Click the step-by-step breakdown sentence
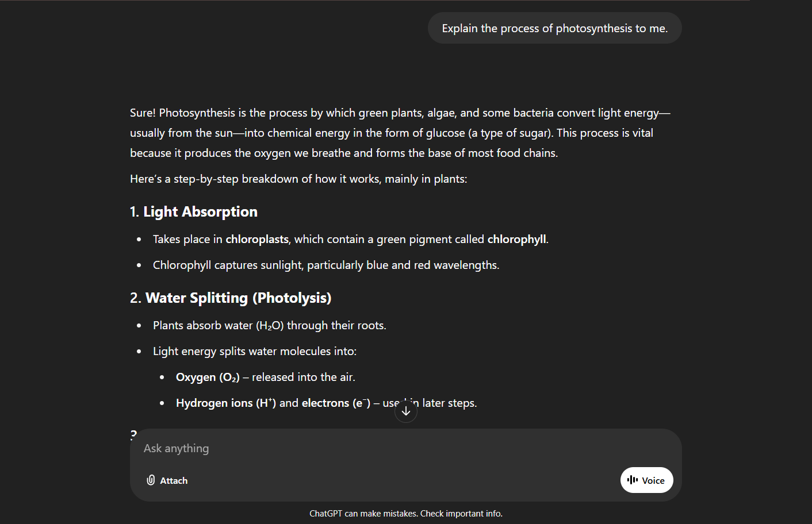This screenshot has height=524, width=812. (298, 179)
